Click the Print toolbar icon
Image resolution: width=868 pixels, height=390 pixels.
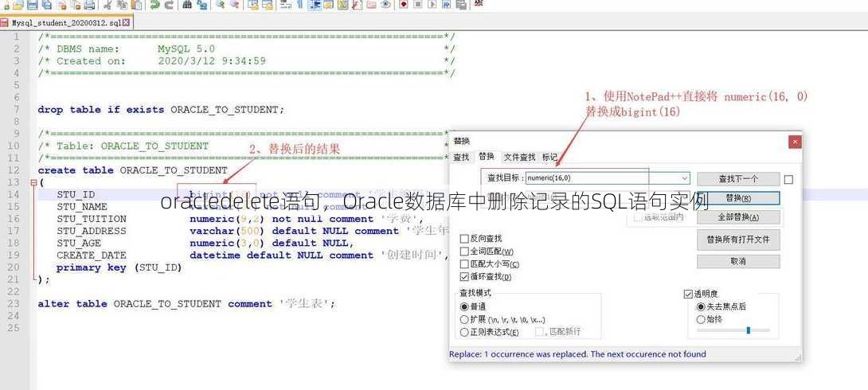point(90,5)
